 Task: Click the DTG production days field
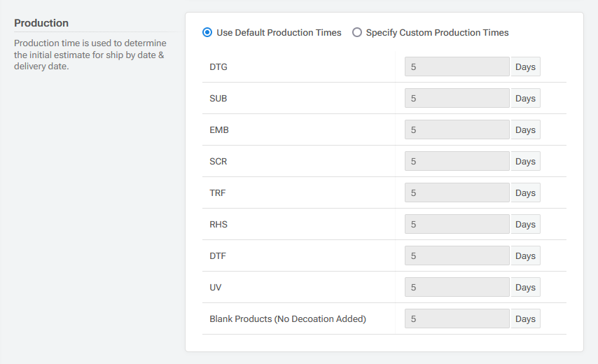pyautogui.click(x=457, y=66)
